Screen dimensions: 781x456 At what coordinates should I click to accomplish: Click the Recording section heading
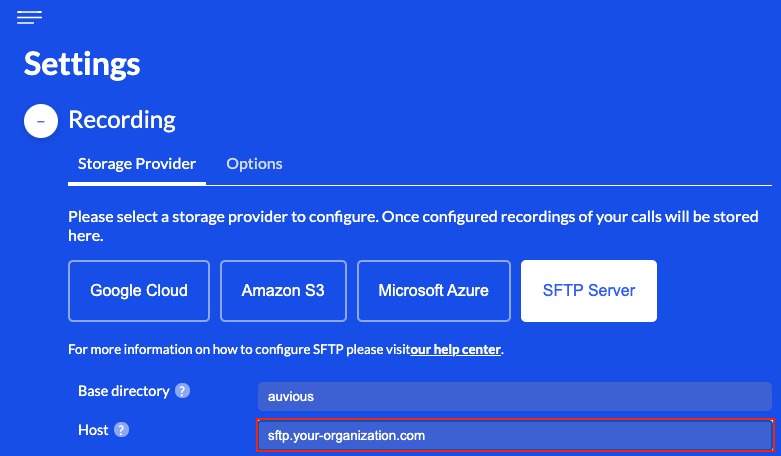pos(122,120)
